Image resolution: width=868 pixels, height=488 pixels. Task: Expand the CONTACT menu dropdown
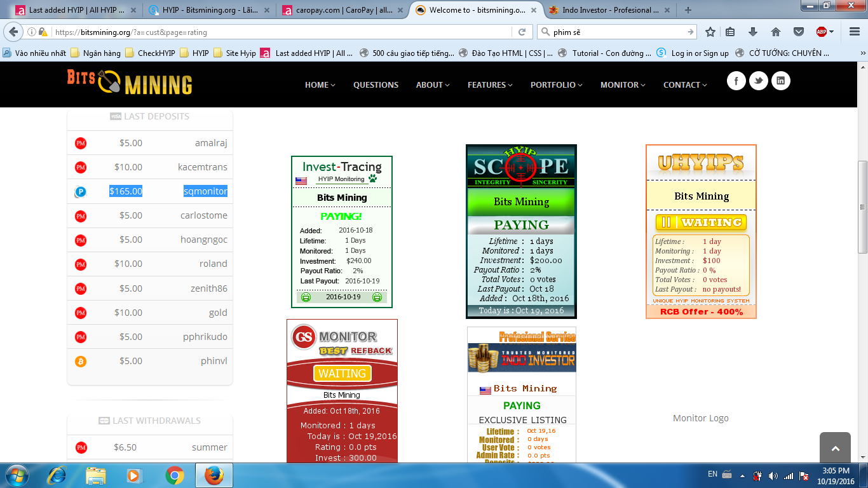[686, 85]
